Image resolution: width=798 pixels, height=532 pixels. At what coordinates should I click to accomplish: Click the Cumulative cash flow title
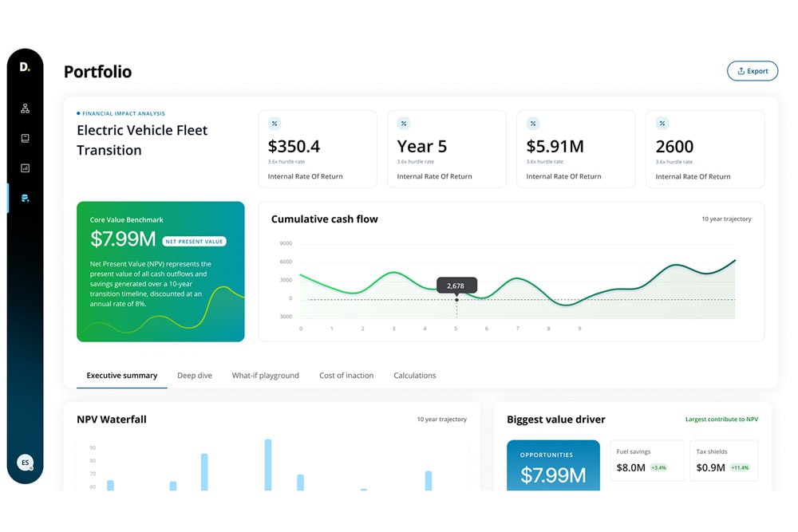click(324, 219)
